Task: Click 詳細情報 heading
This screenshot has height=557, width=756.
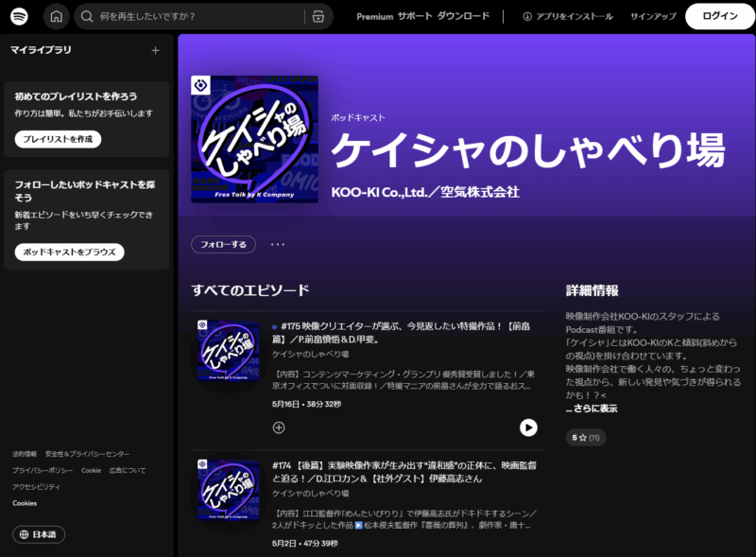Action: (593, 290)
